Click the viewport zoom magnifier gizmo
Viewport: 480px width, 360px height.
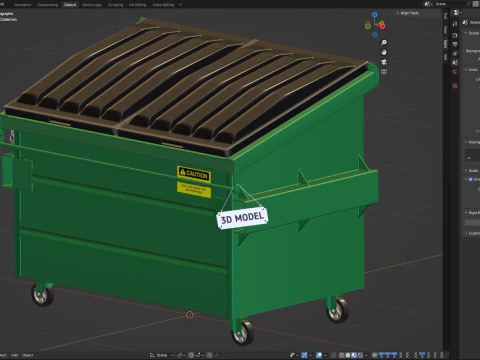click(384, 42)
